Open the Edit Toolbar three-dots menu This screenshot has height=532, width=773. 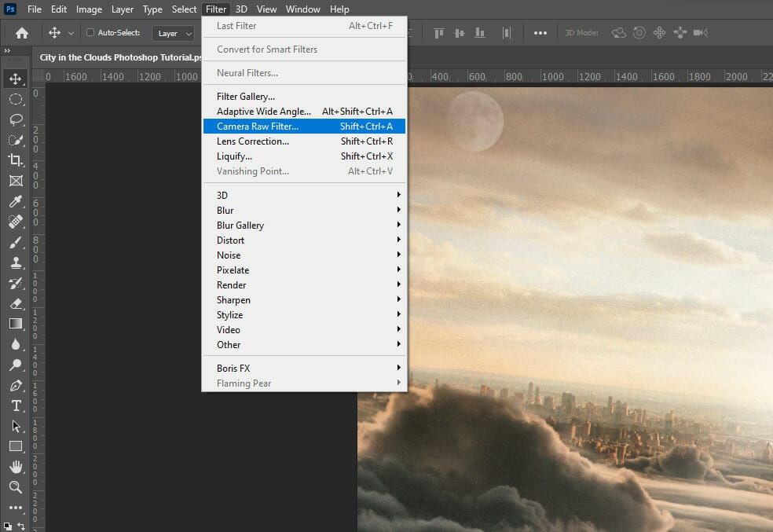coord(15,508)
